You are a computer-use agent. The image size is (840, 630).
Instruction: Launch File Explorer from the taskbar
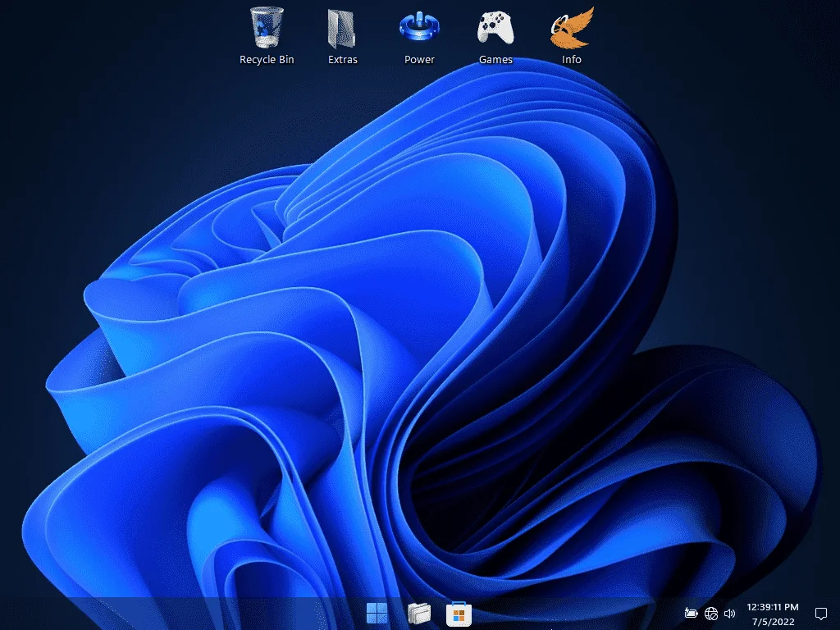coord(419,614)
